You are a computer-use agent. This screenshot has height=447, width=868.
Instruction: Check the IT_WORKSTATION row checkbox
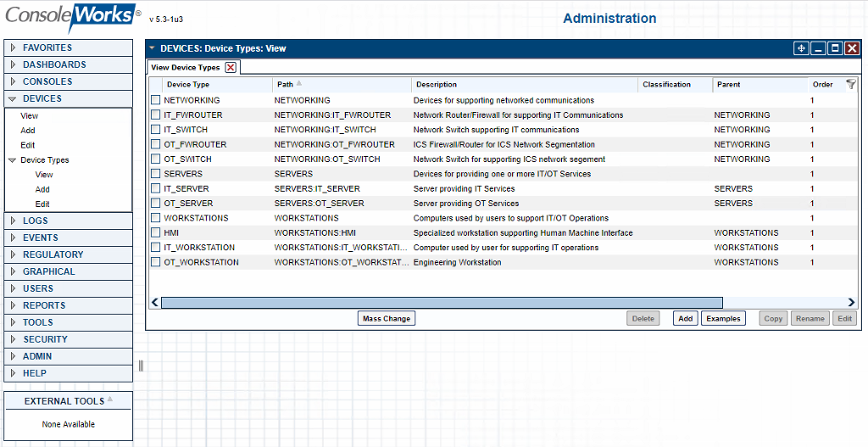(x=156, y=248)
